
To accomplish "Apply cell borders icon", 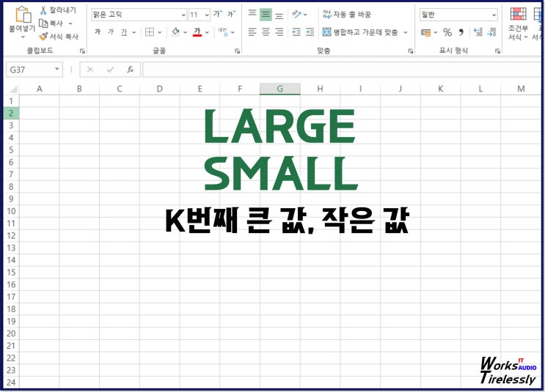I will point(150,32).
